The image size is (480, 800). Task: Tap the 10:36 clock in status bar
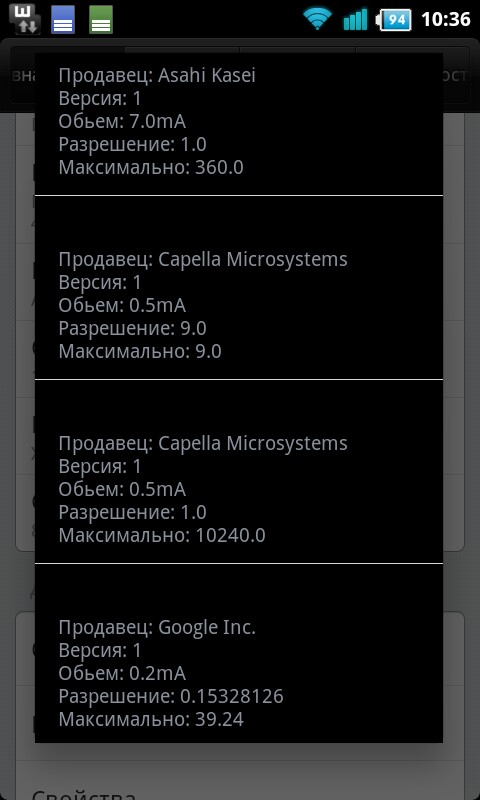click(x=445, y=19)
